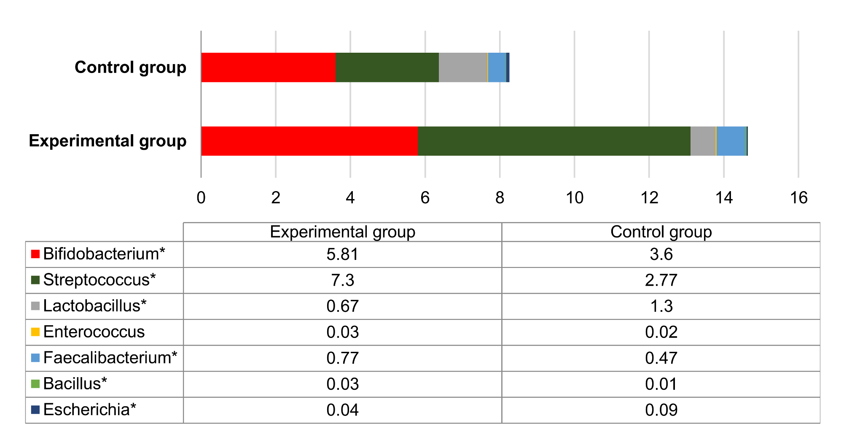This screenshot has height=440, width=868.
Task: Click the yellow Enterococcus legend swatch
Action: 35,332
